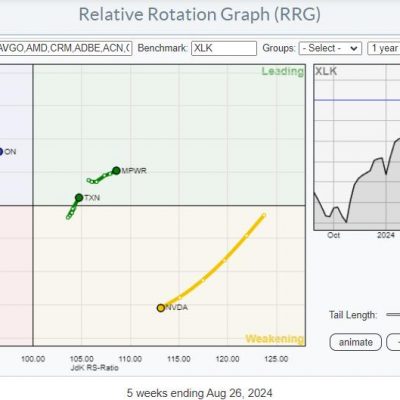400x400 pixels.
Task: Click the NVDA ticker label
Action: point(177,307)
